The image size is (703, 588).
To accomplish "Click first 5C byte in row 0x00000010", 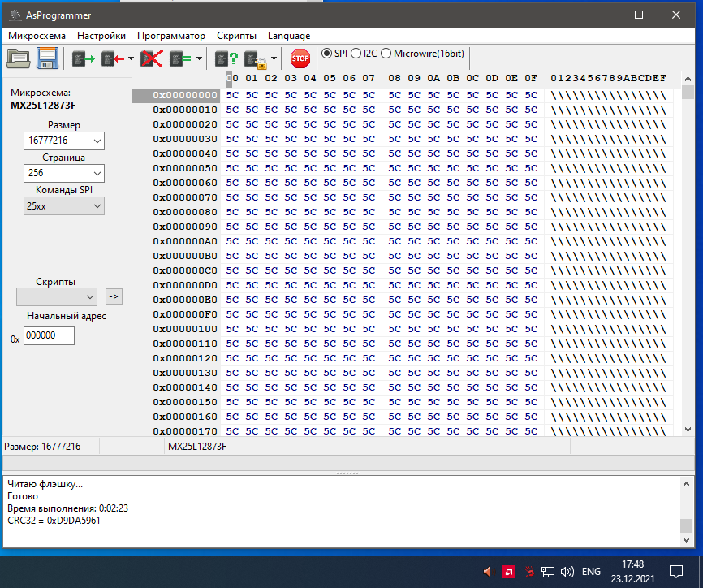I will [232, 110].
